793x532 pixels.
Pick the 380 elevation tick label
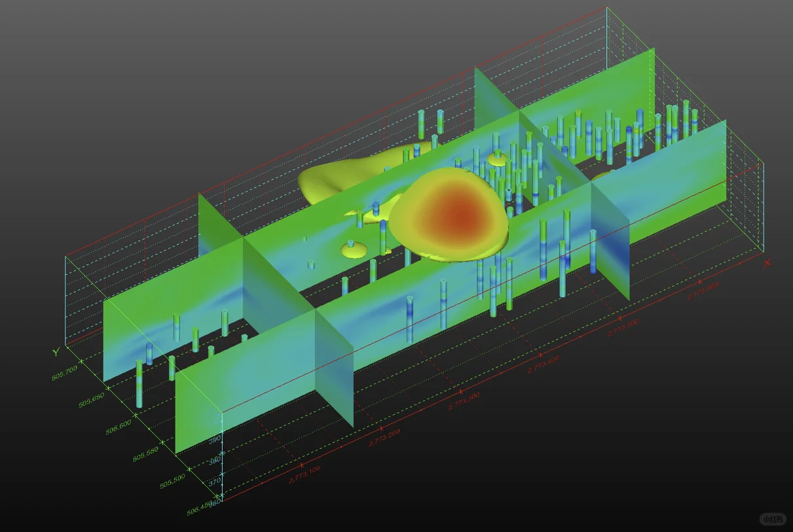tap(214, 461)
